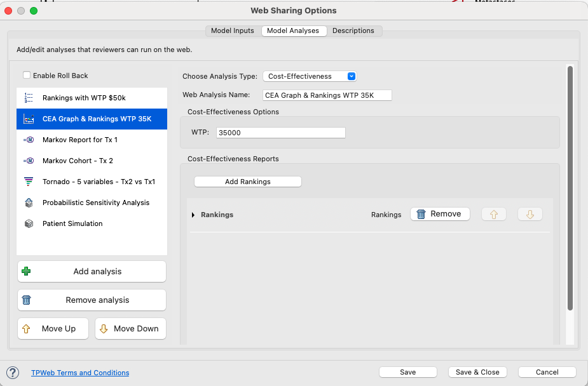The image size is (588, 386).
Task: Open the help question mark icon
Action: [x=13, y=373]
